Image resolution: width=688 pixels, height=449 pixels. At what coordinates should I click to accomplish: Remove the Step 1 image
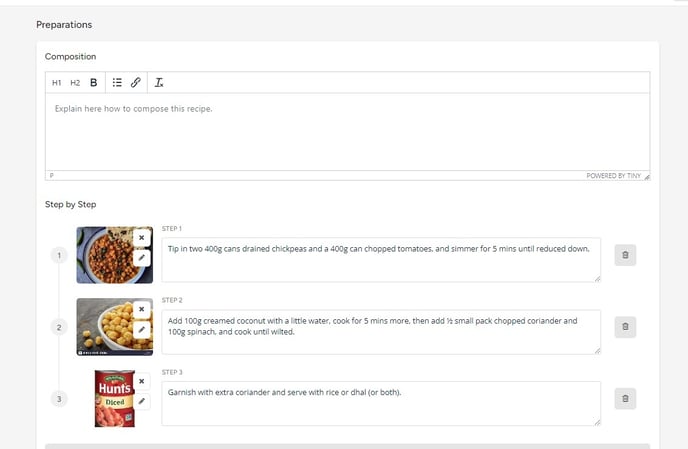tap(142, 238)
